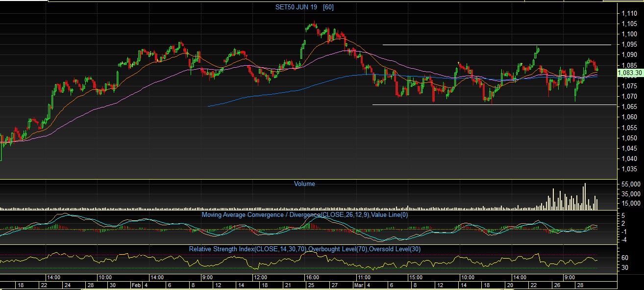Click the chart title 'SET50 JUN 19 [60]'
The height and width of the screenshot is (290, 644).
coord(304,7)
